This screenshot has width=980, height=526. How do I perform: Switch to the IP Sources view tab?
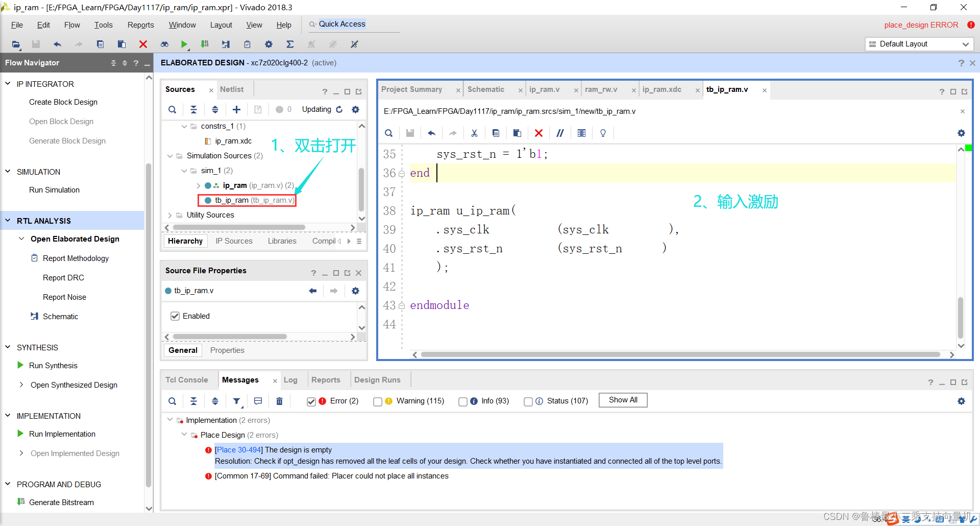coord(234,241)
